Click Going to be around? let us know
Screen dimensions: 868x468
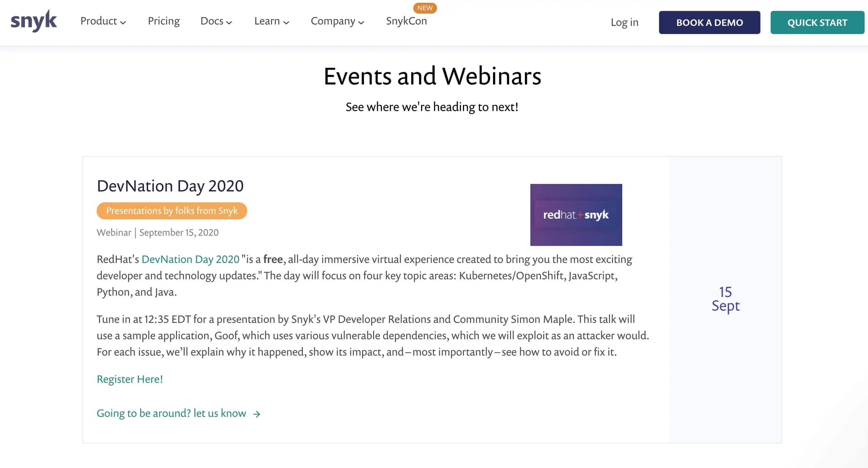click(171, 413)
